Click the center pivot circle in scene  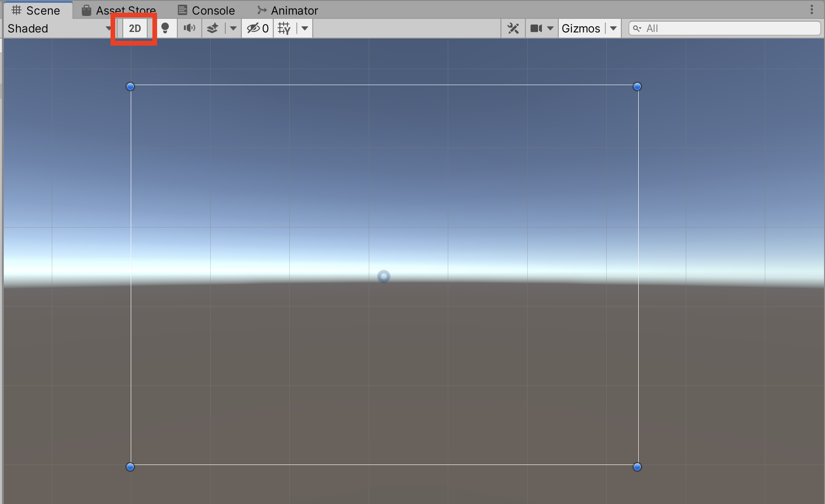click(384, 276)
